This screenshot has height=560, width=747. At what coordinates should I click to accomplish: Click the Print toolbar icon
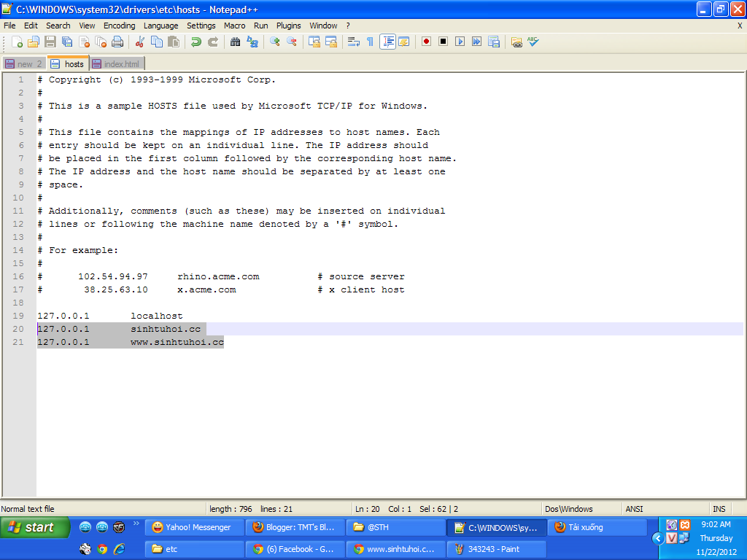pyautogui.click(x=117, y=42)
